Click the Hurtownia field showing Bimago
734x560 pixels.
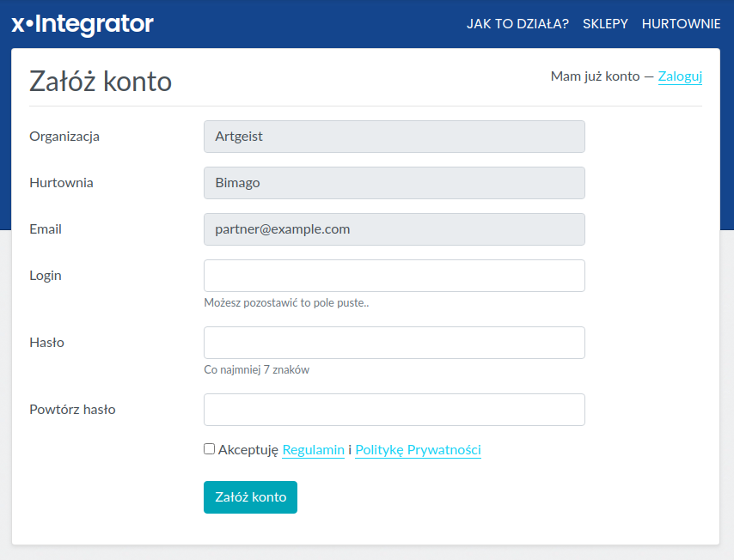(x=394, y=183)
